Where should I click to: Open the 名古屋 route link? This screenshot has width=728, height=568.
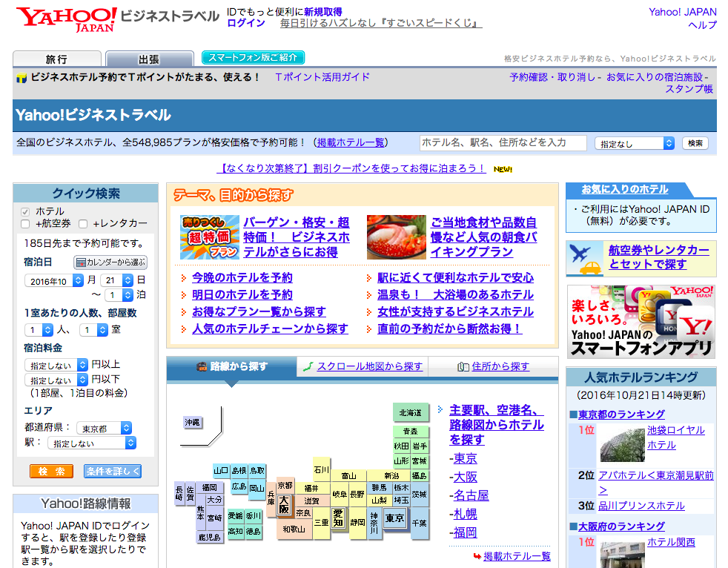[471, 495]
